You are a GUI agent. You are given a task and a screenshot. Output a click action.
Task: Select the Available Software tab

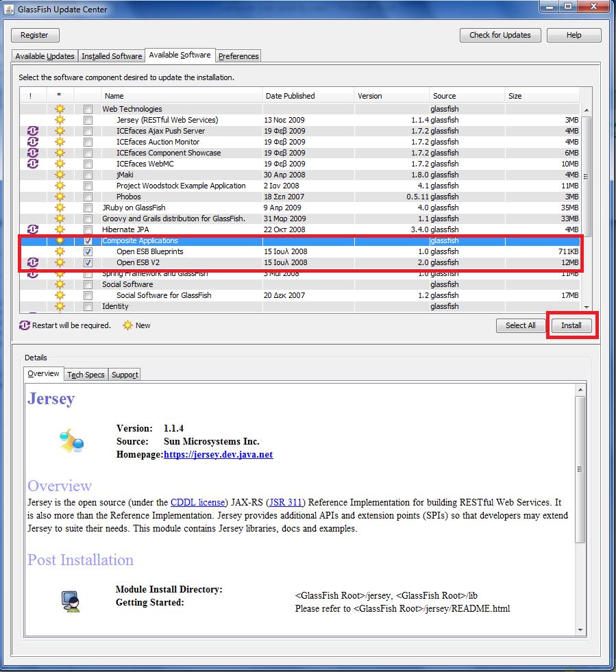click(180, 55)
